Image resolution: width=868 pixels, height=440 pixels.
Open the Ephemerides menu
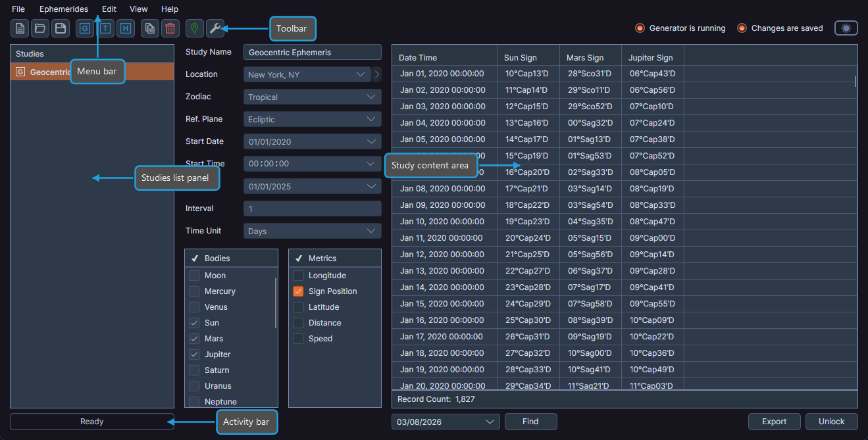coord(63,9)
